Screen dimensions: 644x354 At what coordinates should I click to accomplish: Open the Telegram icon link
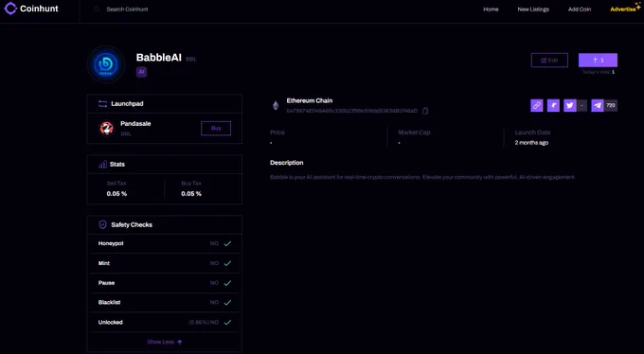pyautogui.click(x=598, y=106)
